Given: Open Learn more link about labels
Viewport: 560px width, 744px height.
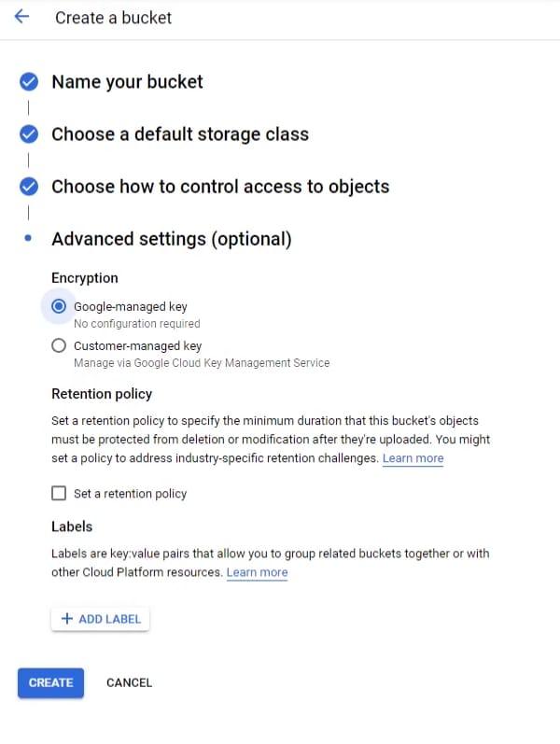Looking at the screenshot, I should (257, 572).
